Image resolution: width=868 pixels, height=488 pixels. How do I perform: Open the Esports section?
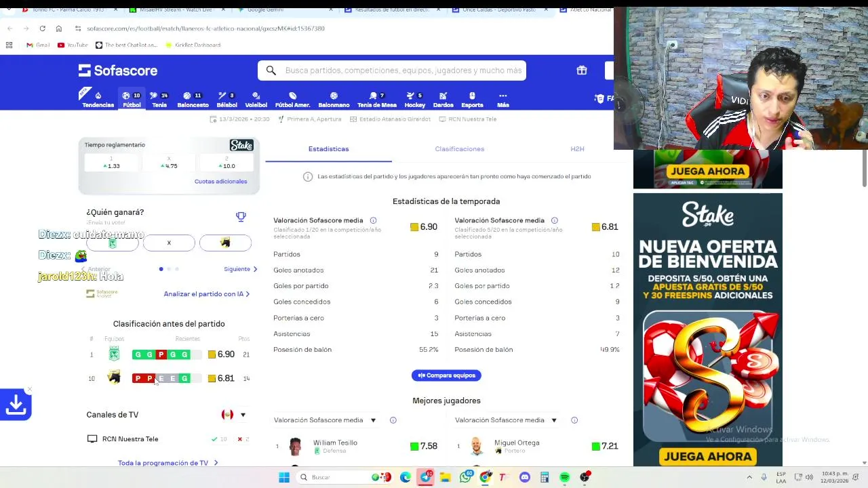[472, 99]
